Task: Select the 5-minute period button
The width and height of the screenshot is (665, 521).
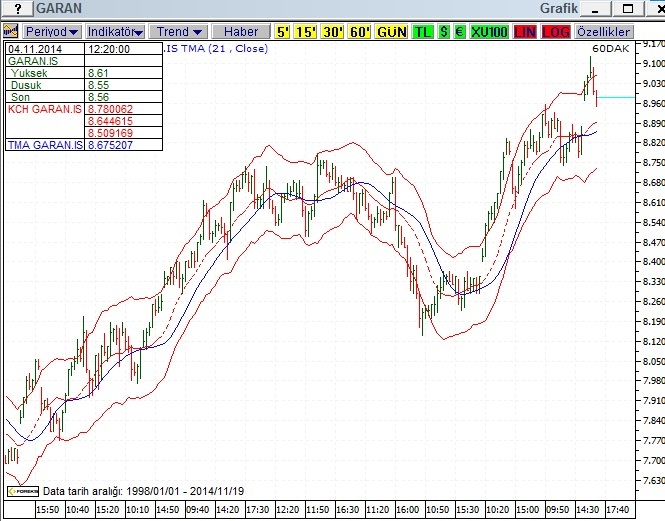Action: [x=282, y=32]
